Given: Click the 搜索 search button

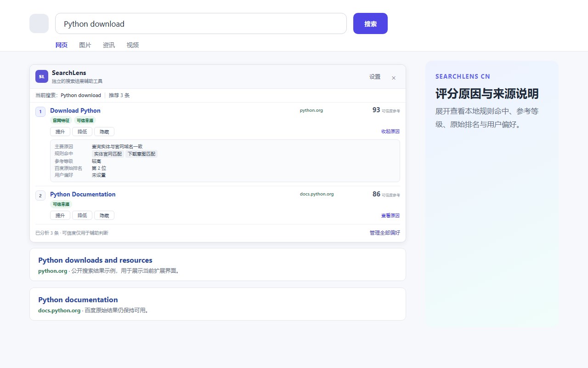Looking at the screenshot, I should 370,23.
